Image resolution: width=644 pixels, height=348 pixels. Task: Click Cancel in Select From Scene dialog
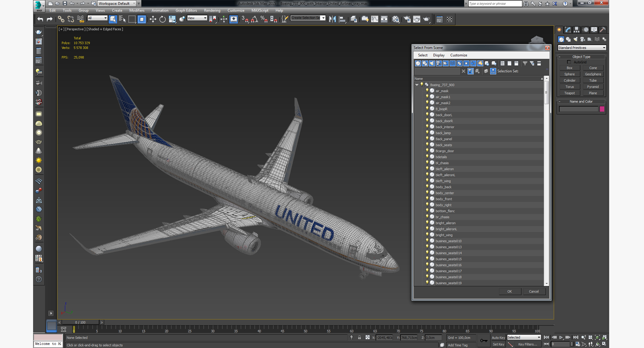point(534,291)
